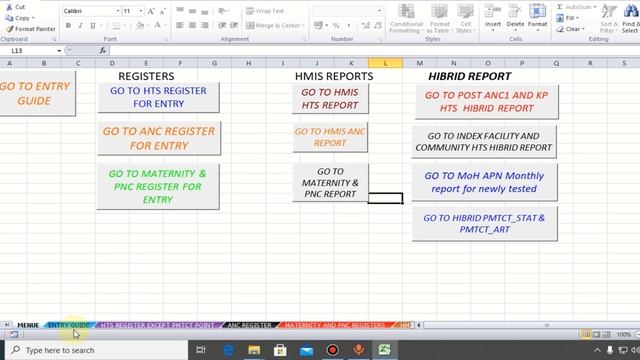This screenshot has width=640, height=360.
Task: Open the Format cells menu
Action: (x=538, y=17)
